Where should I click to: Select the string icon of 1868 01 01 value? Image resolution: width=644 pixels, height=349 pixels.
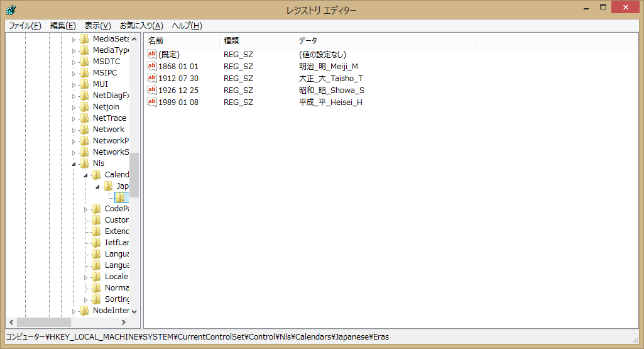(x=151, y=67)
